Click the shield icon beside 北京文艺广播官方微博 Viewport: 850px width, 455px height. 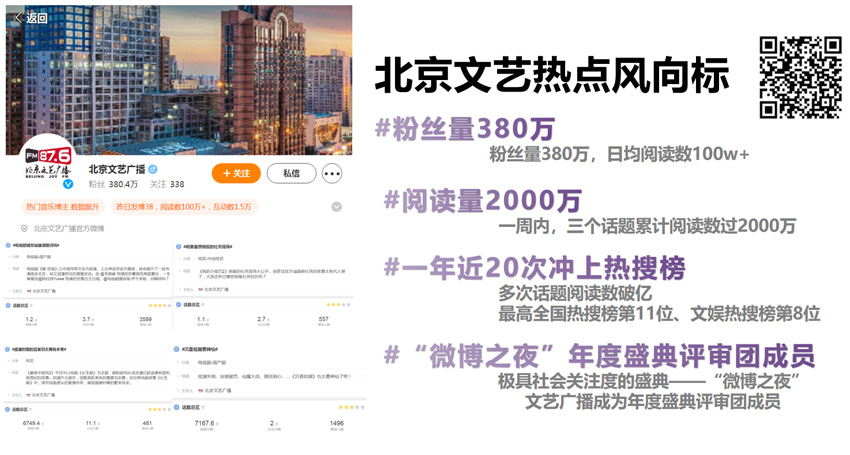tap(24, 228)
